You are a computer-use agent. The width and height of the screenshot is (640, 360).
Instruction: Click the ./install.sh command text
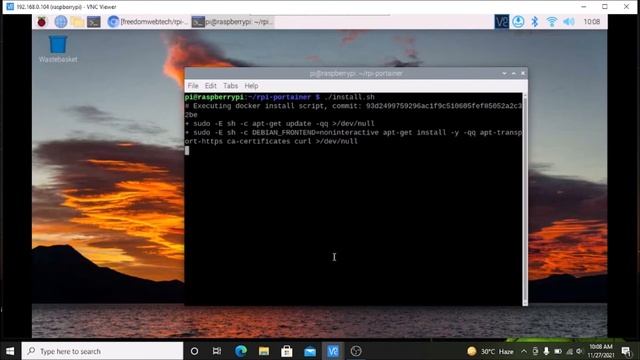point(349,97)
